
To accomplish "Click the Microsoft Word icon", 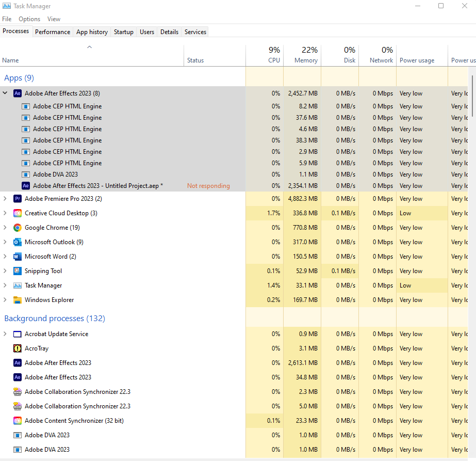I will (x=17, y=257).
